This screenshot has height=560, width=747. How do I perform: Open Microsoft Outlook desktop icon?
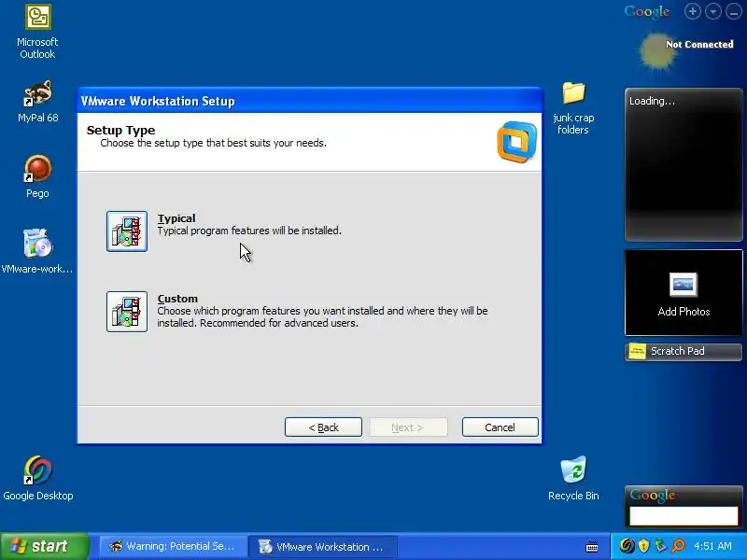[37, 32]
